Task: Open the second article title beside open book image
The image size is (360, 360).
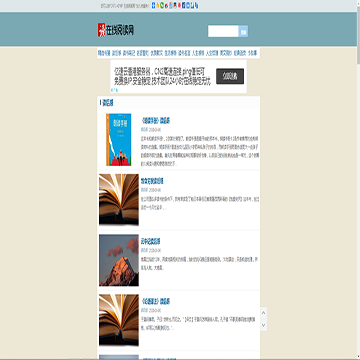Action: [152, 181]
